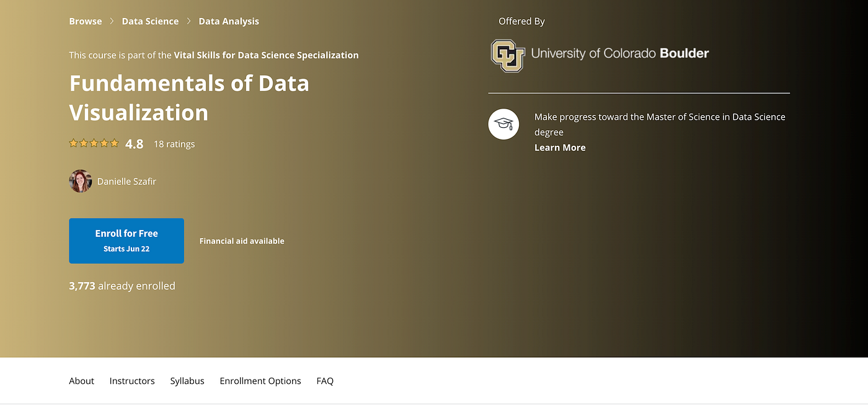Jump to the FAQ section

(325, 381)
